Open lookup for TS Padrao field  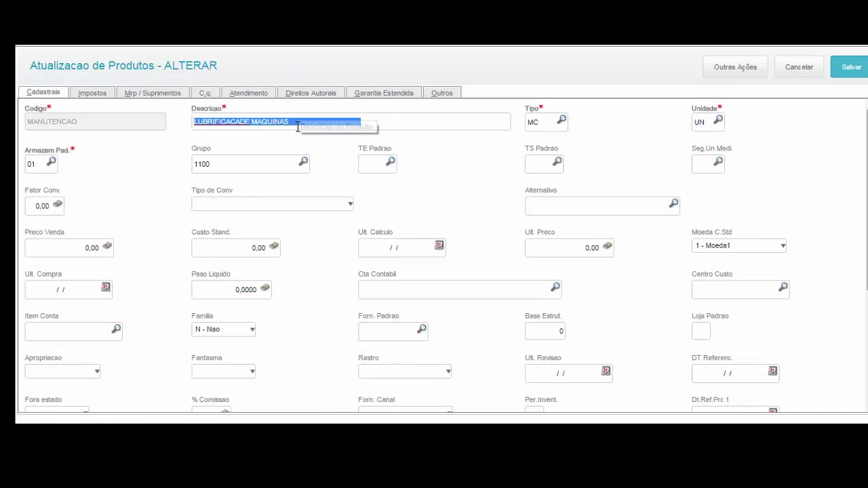pyautogui.click(x=557, y=162)
